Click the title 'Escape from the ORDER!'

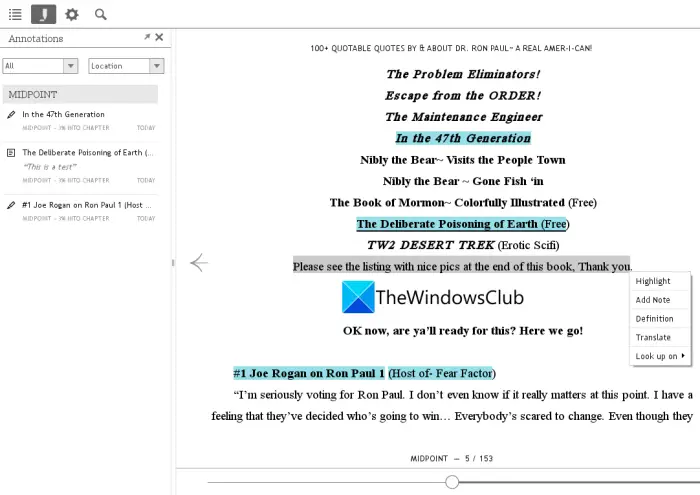click(463, 96)
